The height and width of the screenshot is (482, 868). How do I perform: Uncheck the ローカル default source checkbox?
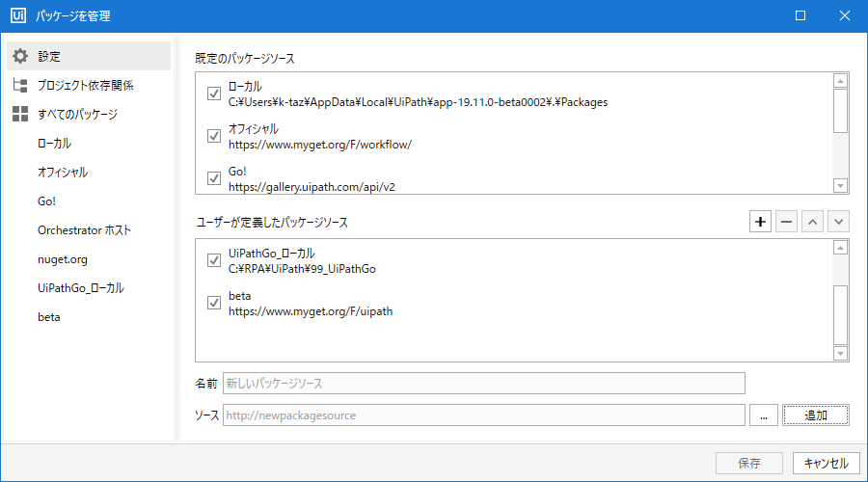click(214, 94)
